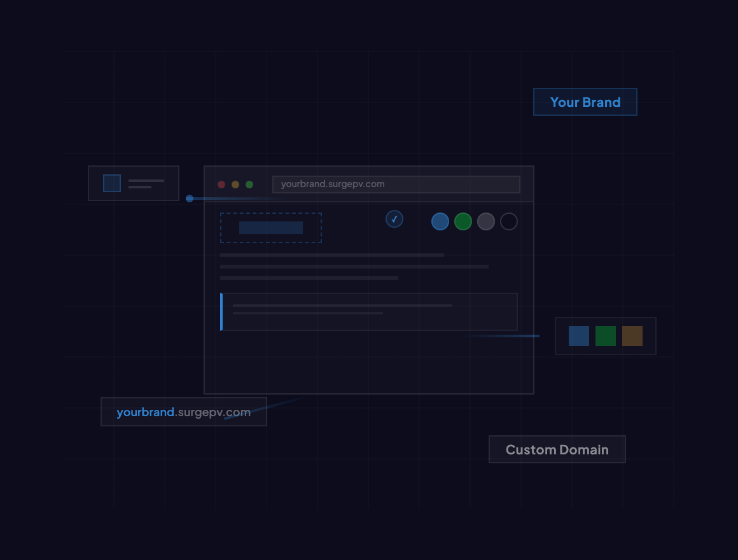Click the green window dot
738x560 pixels.
249,184
